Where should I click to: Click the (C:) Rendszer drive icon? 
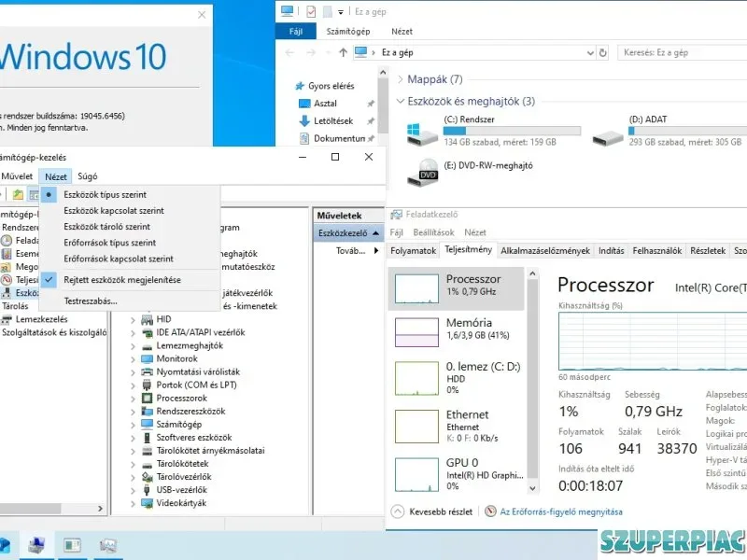pyautogui.click(x=422, y=133)
